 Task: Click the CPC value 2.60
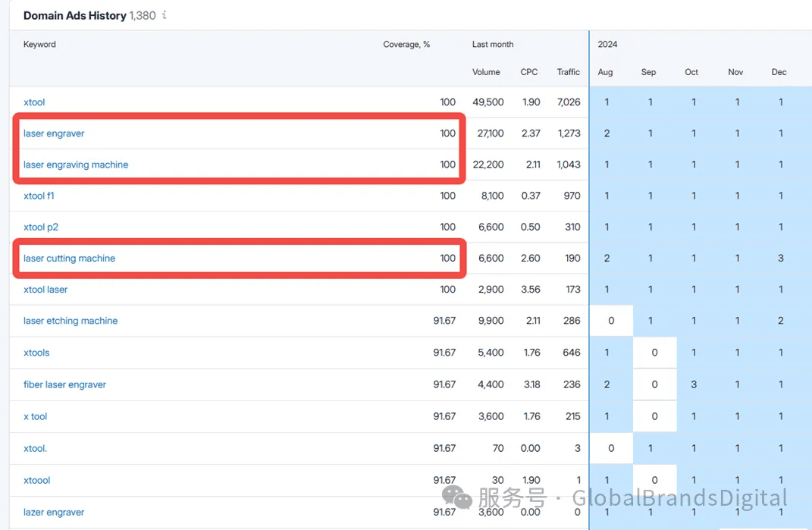click(530, 258)
